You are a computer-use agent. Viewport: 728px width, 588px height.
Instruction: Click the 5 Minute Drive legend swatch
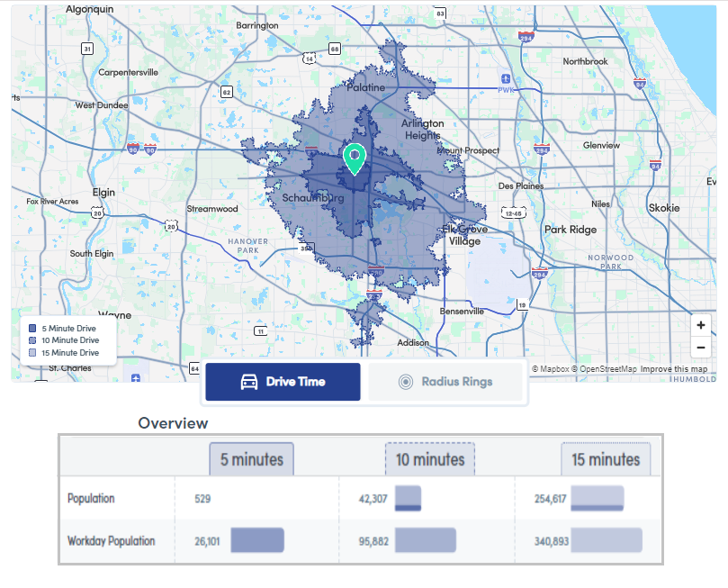click(33, 329)
